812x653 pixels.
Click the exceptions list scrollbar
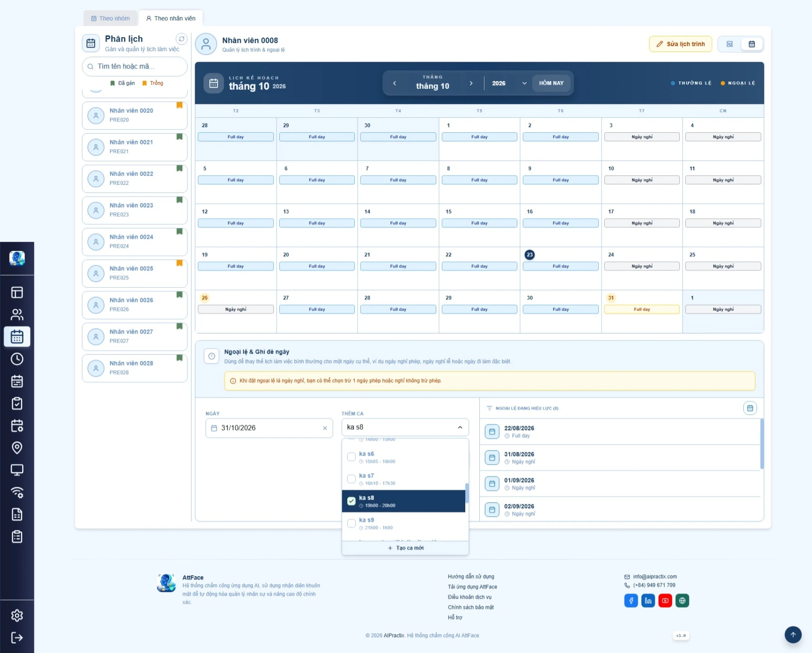point(762,444)
